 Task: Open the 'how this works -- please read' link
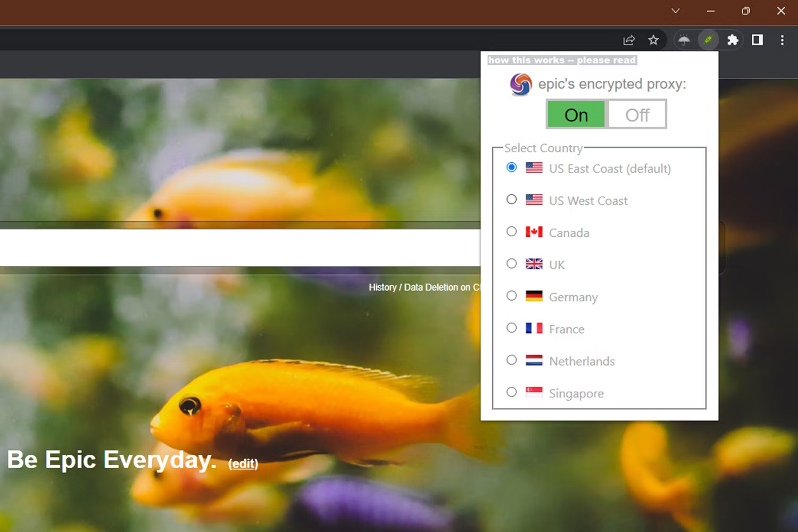pyautogui.click(x=562, y=60)
